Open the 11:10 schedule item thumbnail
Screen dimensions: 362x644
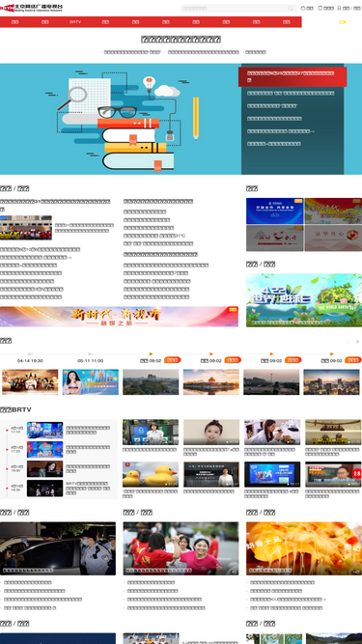click(44, 430)
